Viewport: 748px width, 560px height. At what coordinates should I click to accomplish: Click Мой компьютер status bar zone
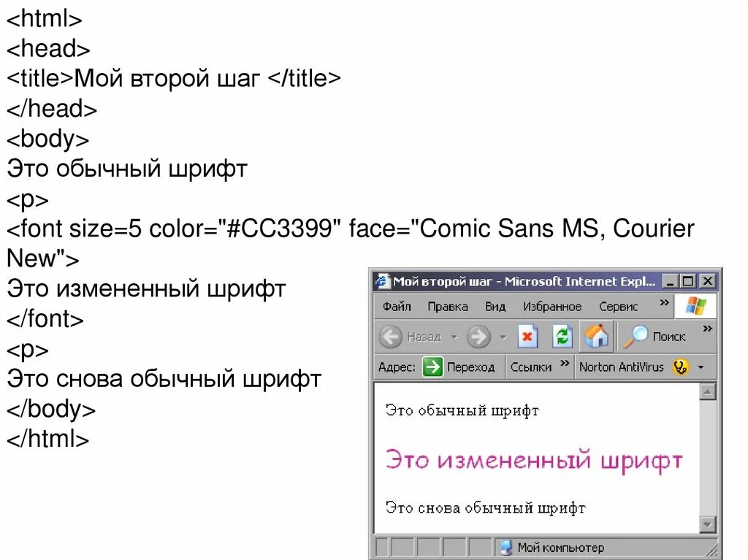pos(552,548)
